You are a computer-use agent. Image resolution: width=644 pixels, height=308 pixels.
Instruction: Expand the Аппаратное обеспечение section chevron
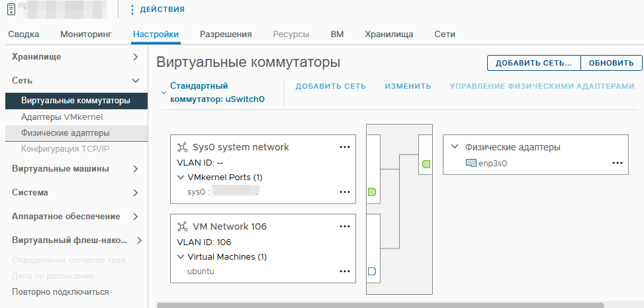(136, 217)
